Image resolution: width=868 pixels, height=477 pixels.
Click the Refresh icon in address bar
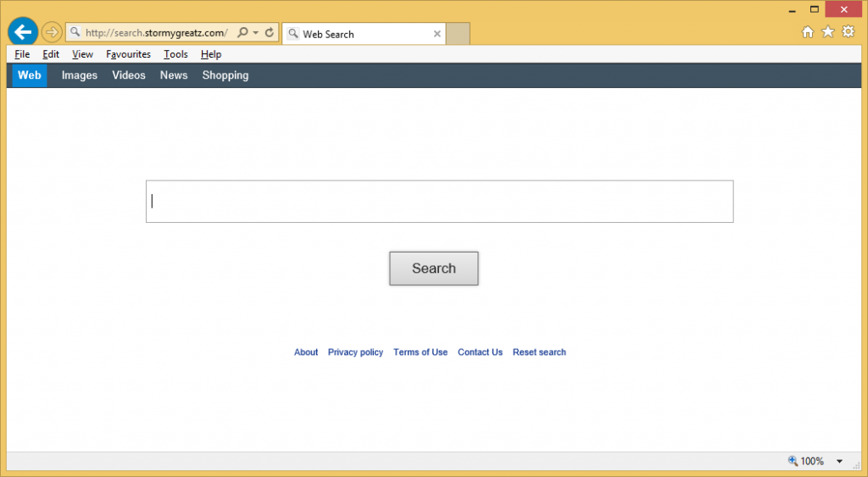(270, 33)
